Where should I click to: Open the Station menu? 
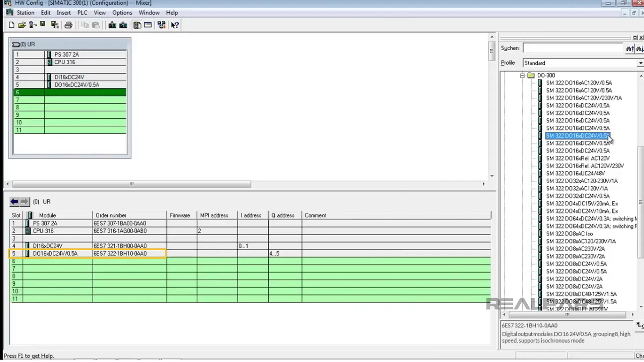click(x=25, y=13)
